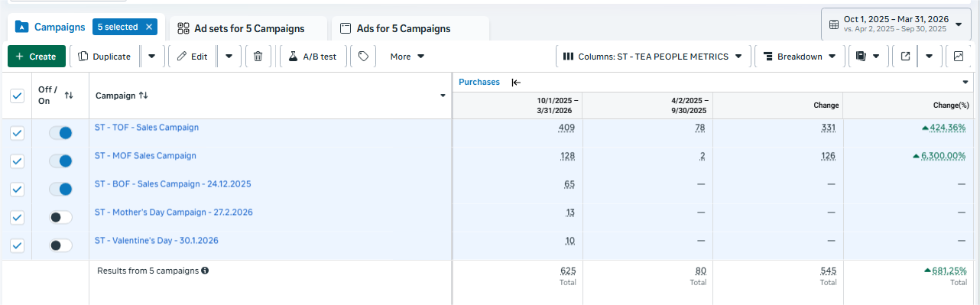
Task: Turn off ST - TOF - Sales Campaign toggle
Action: pyautogui.click(x=60, y=133)
